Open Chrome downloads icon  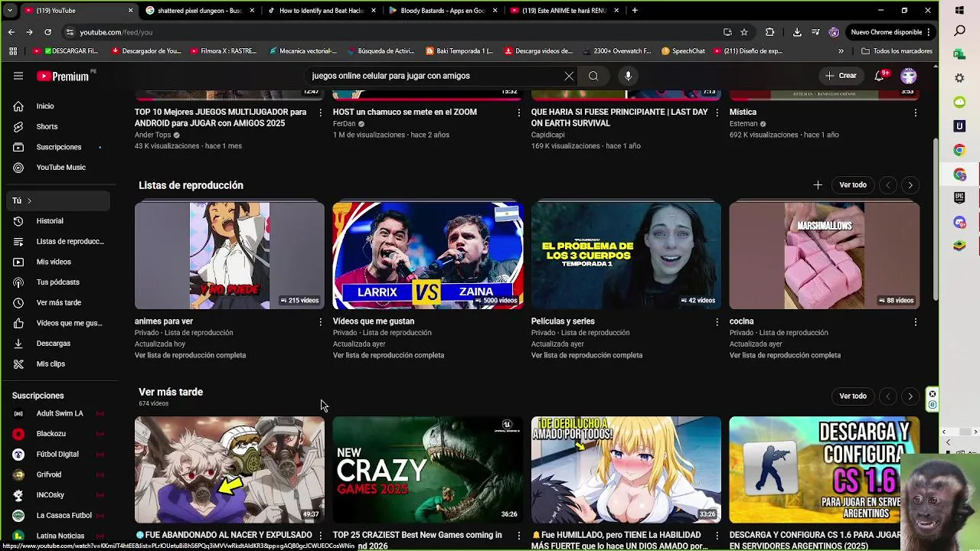pos(797,32)
